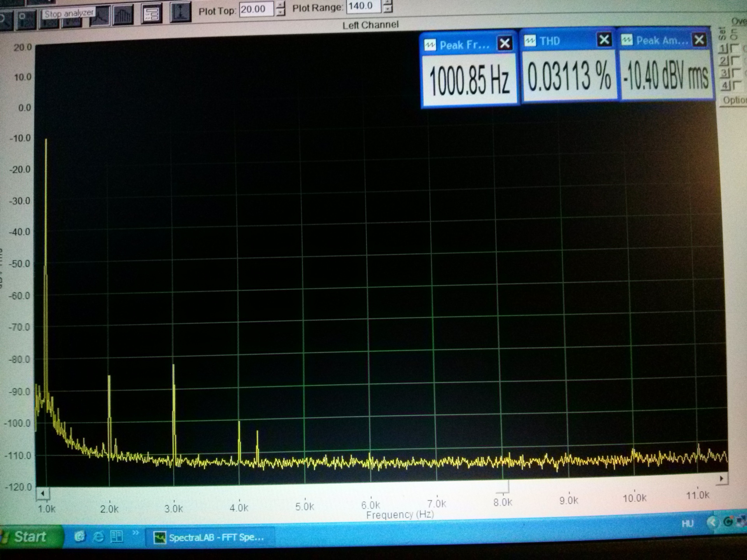This screenshot has width=747, height=560.
Task: Click the spectrum line plot icon
Action: (100, 16)
